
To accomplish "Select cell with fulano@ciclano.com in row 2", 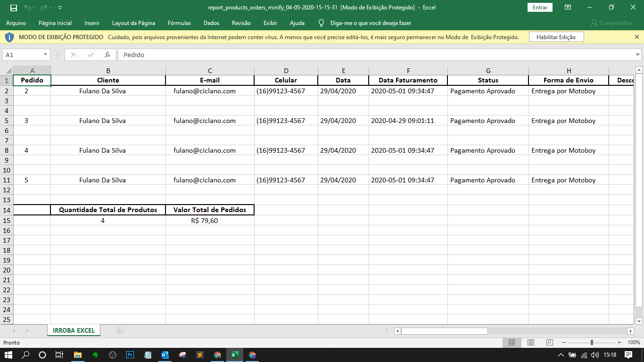I will pyautogui.click(x=210, y=91).
